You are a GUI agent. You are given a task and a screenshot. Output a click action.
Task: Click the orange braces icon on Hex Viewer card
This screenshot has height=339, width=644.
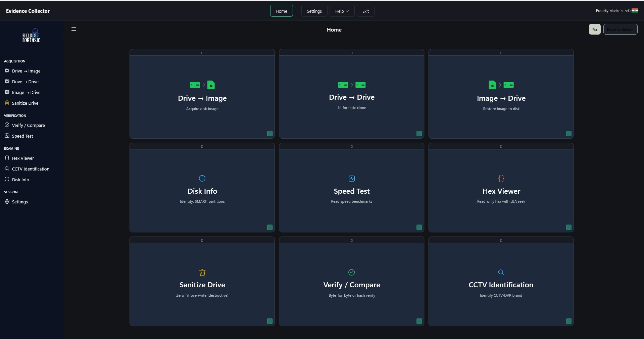point(501,178)
